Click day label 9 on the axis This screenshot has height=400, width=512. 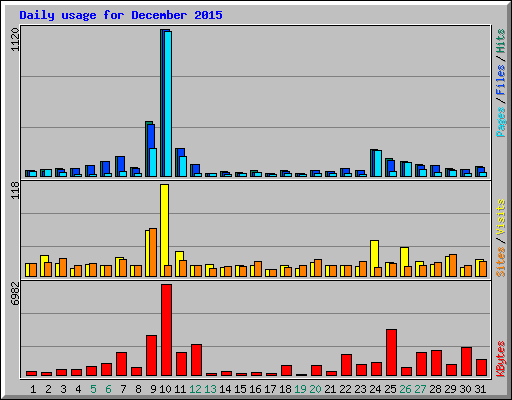(153, 389)
